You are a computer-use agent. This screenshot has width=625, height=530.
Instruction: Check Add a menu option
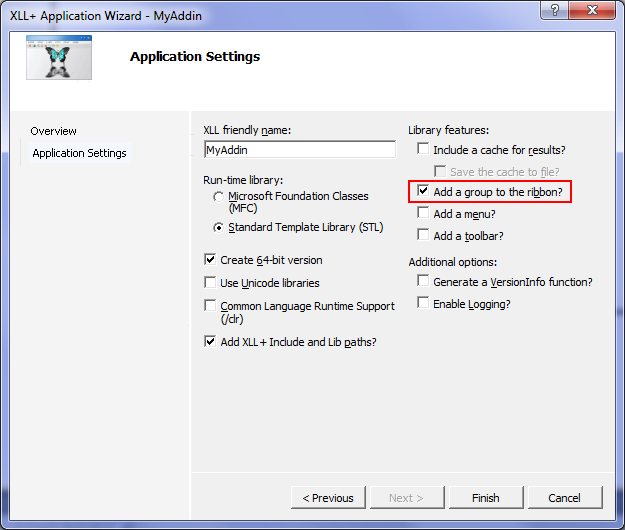(x=423, y=213)
